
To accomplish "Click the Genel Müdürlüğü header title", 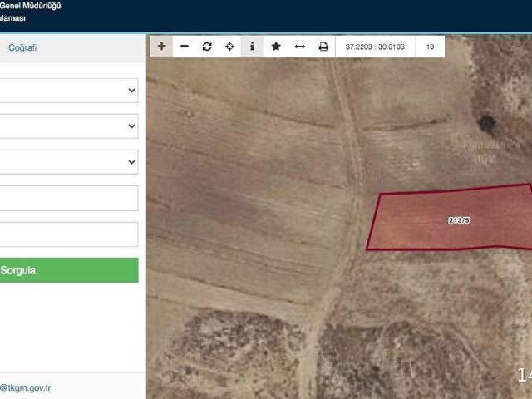I will (x=31, y=6).
